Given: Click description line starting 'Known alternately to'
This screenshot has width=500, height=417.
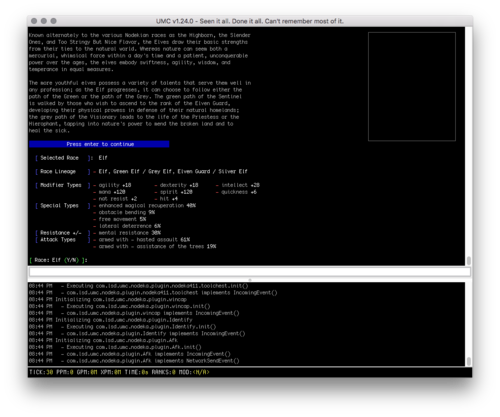Looking at the screenshot, I should click(x=140, y=35).
